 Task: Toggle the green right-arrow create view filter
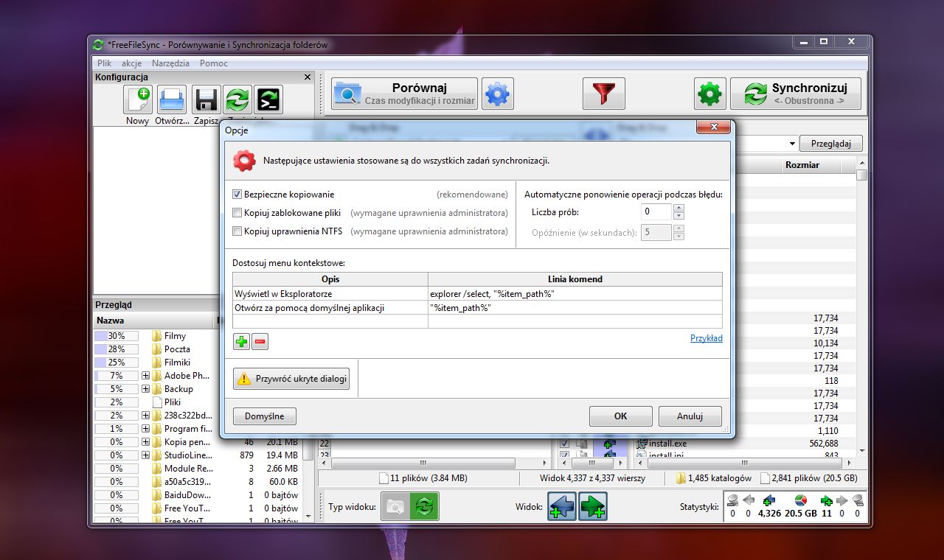(593, 506)
